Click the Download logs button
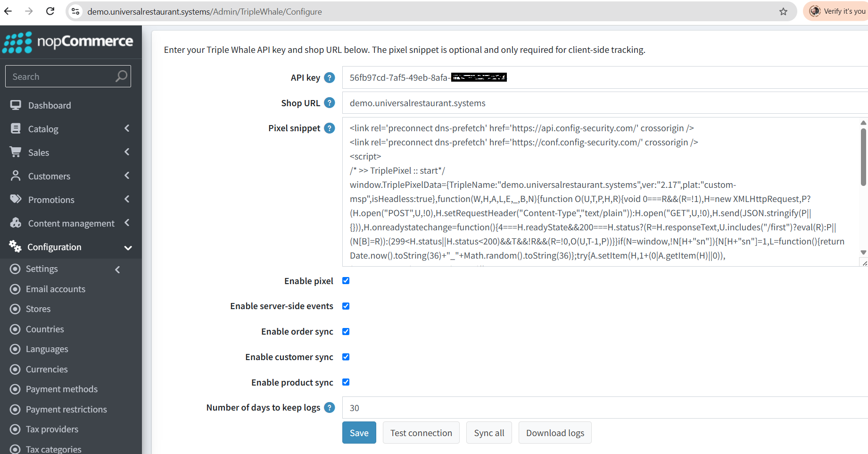The width and height of the screenshot is (868, 454). tap(555, 433)
